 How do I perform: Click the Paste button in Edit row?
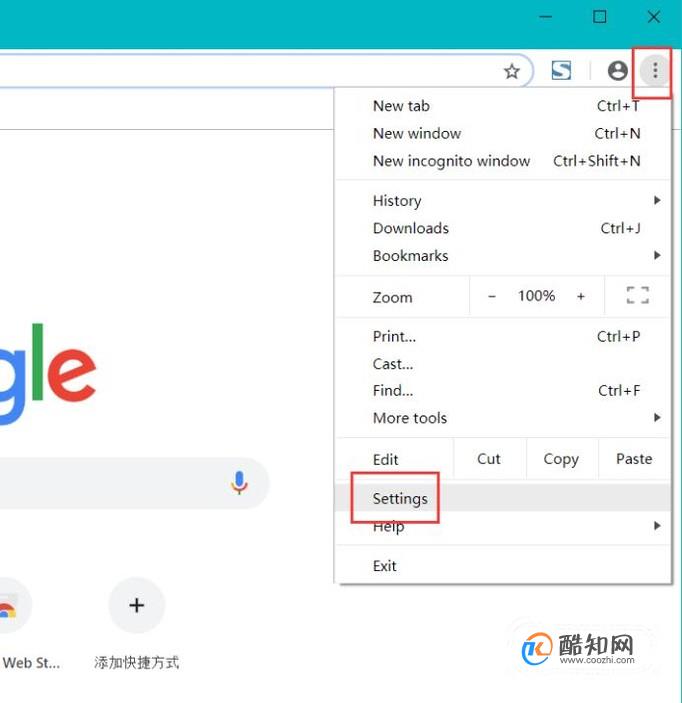click(634, 459)
